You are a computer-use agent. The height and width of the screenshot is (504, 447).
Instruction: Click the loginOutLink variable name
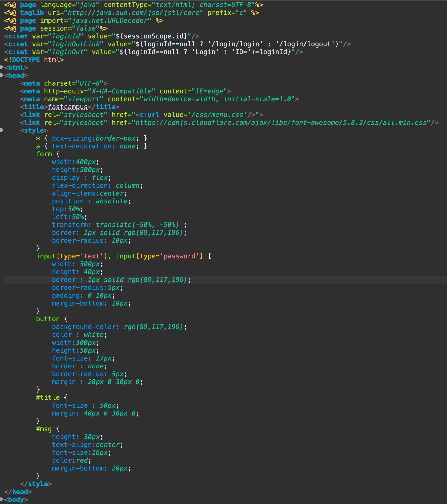click(x=76, y=44)
